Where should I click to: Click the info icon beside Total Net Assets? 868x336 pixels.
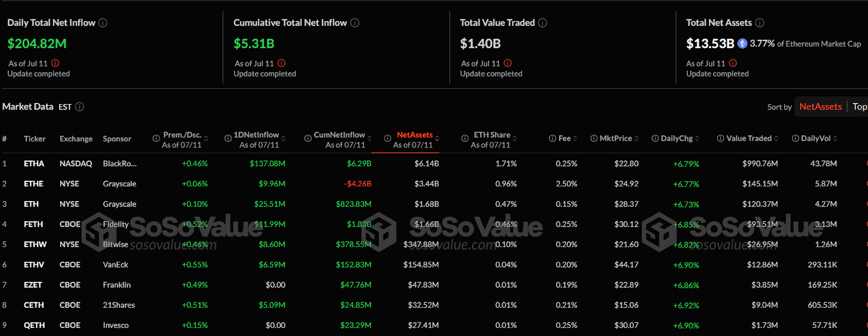759,23
